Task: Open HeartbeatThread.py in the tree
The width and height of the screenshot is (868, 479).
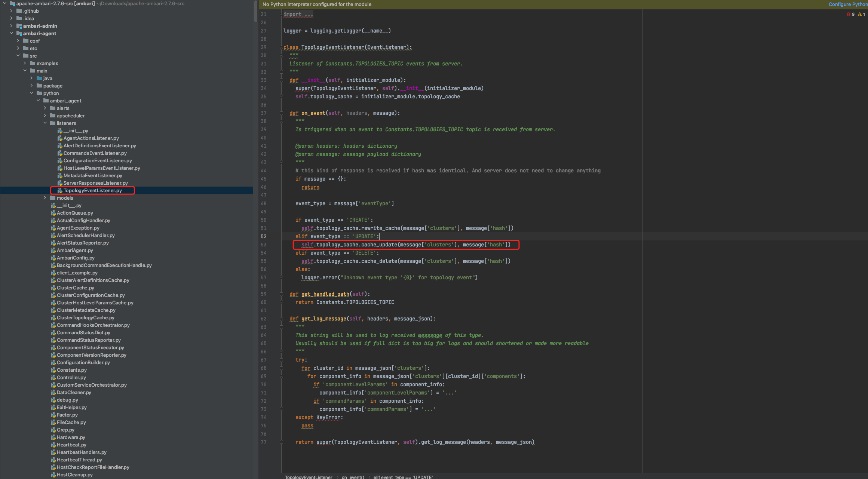Action: tap(79, 460)
